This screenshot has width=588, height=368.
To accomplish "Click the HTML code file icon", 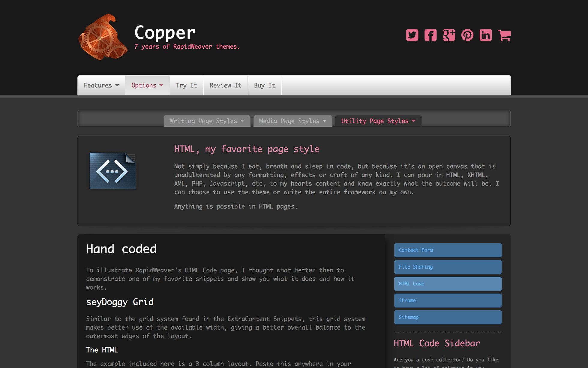I will (112, 171).
